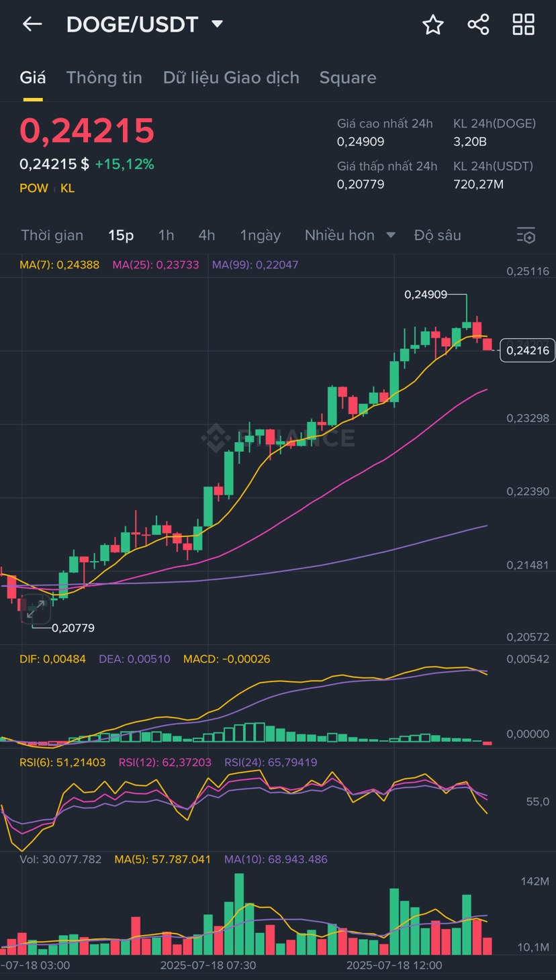Image resolution: width=556 pixels, height=980 pixels.
Task: Tap the DEA: 0,00510 label
Action: point(134,659)
